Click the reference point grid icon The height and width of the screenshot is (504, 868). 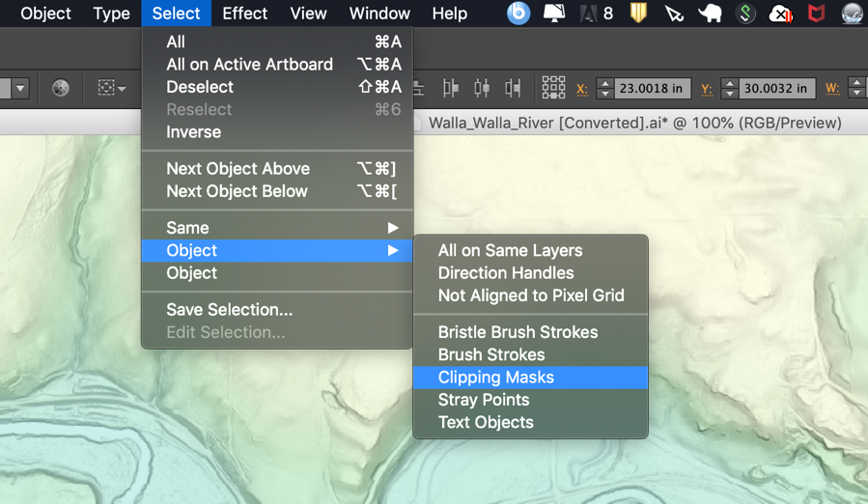point(553,88)
